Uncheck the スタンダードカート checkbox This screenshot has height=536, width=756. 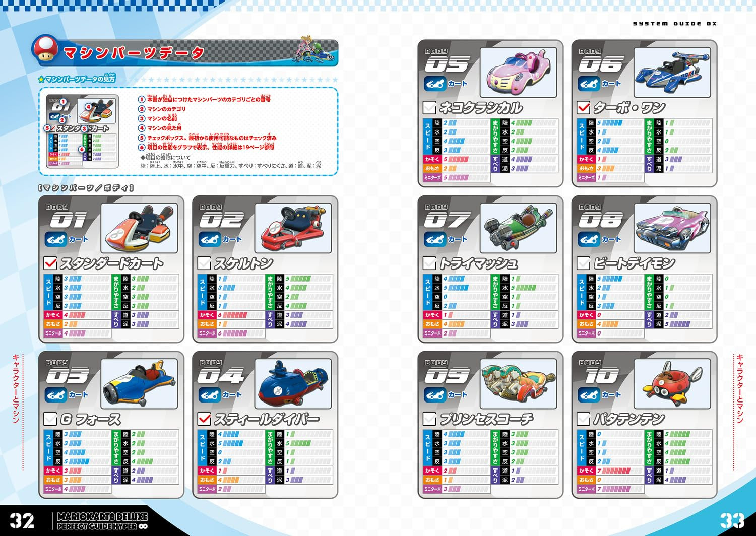(x=50, y=263)
